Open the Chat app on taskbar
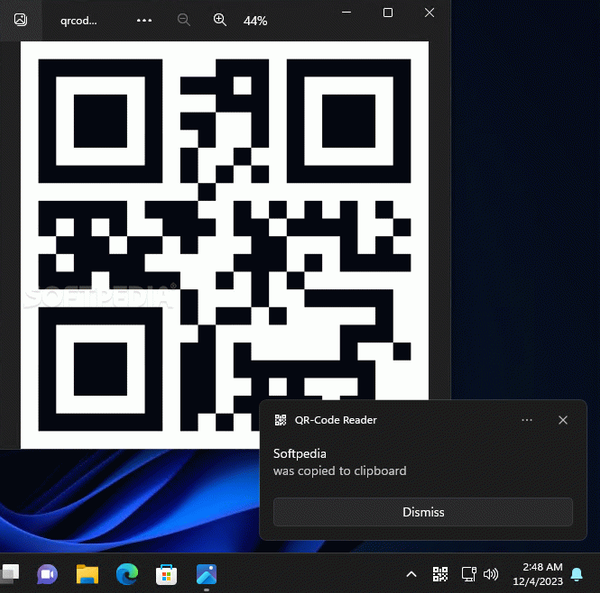The height and width of the screenshot is (593, 600). (47, 574)
